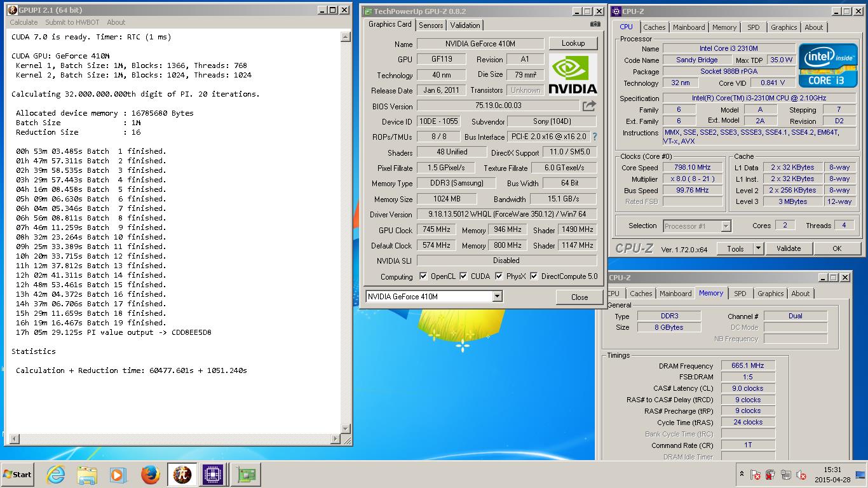Viewport: 868px width, 488px height.
Task: Open Graphics tab in top CPU-Z window
Action: [783, 27]
